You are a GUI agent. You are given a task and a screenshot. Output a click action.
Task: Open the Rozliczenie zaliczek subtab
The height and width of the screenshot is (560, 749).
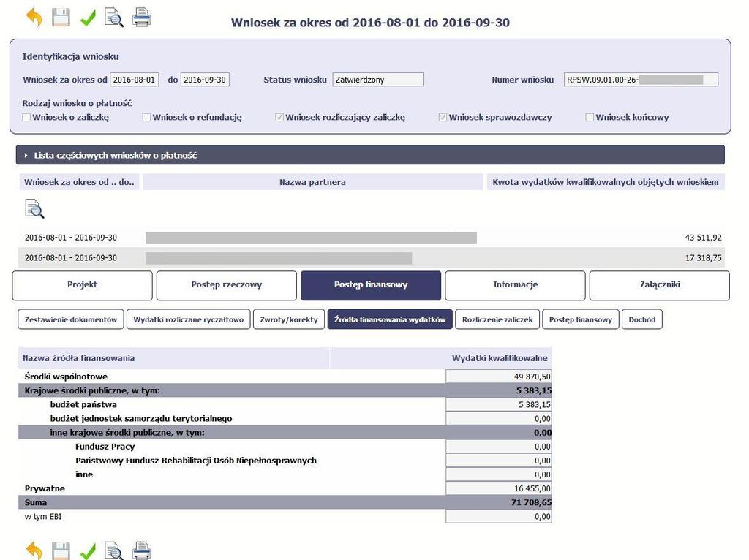497,320
